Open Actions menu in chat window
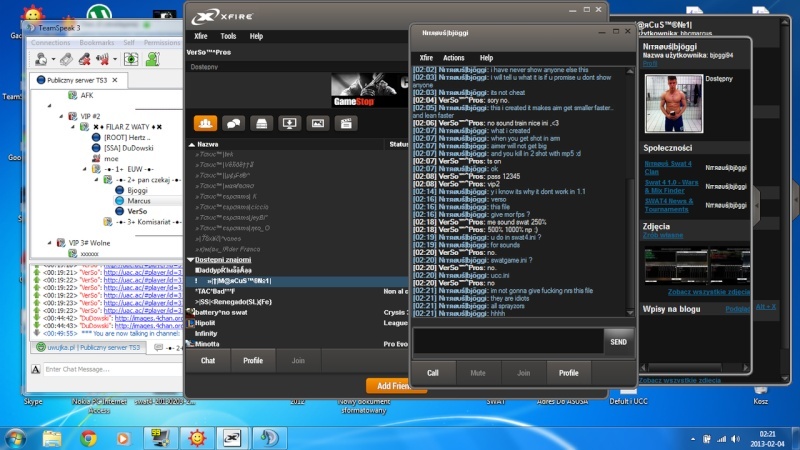 point(454,58)
